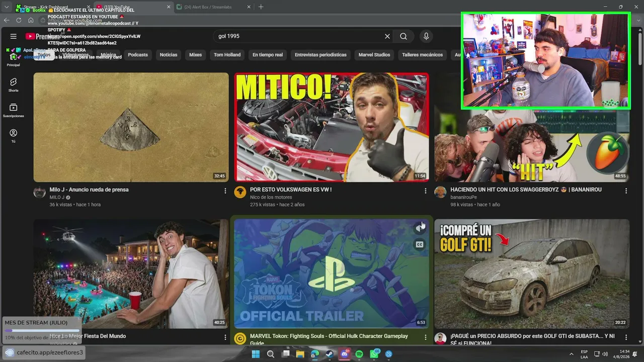Play the MITICO Volkswagen video thumbnail

pyautogui.click(x=332, y=127)
